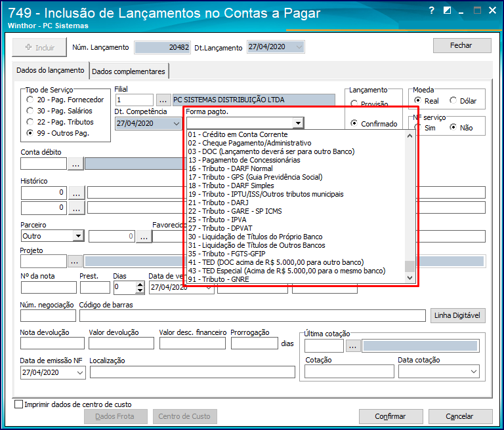Click into Filial code field
Image resolution: width=504 pixels, height=430 pixels.
click(135, 100)
